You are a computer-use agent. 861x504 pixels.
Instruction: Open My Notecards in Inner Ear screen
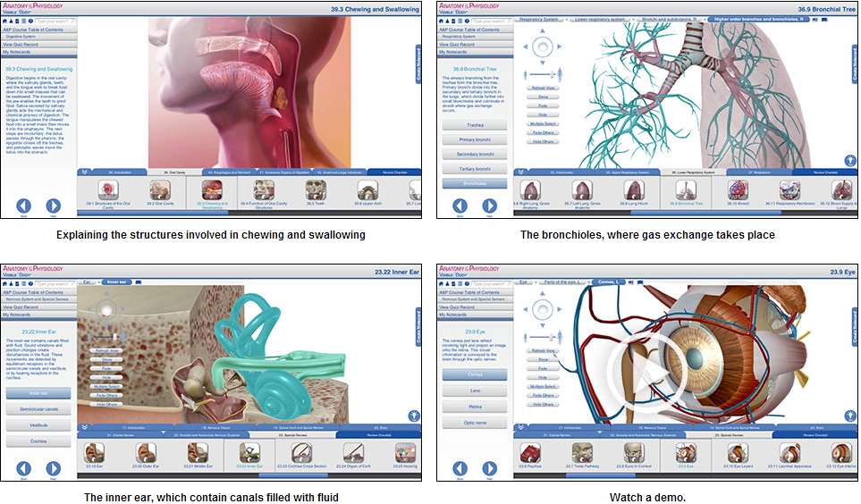point(38,315)
